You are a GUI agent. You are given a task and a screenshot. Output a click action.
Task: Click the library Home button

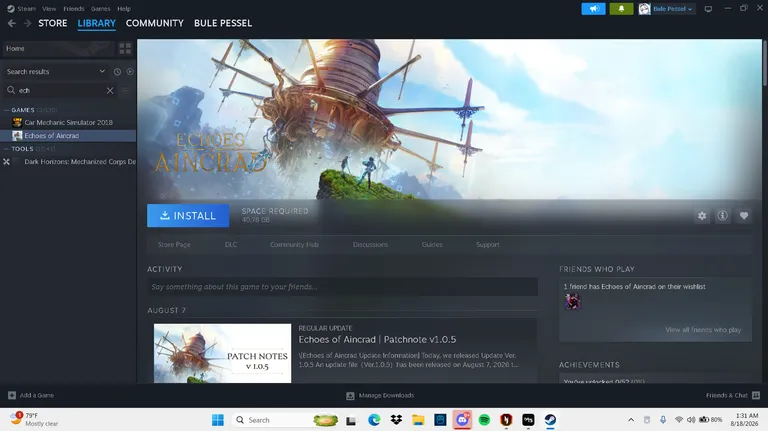pos(58,48)
